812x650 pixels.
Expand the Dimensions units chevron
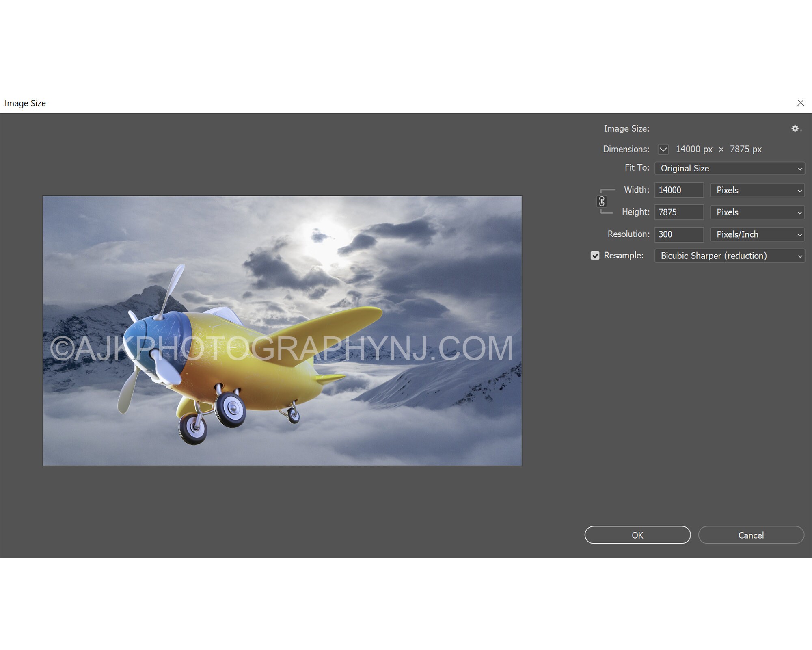pyautogui.click(x=663, y=149)
